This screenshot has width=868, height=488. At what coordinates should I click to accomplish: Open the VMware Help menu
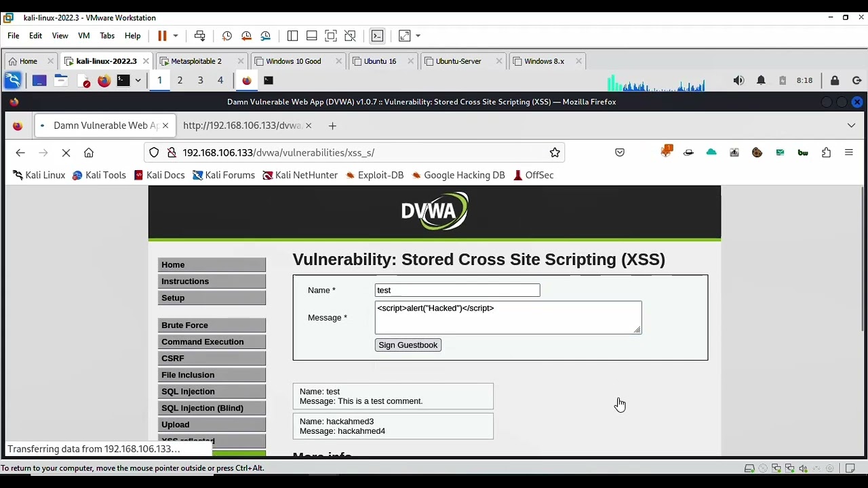click(132, 36)
